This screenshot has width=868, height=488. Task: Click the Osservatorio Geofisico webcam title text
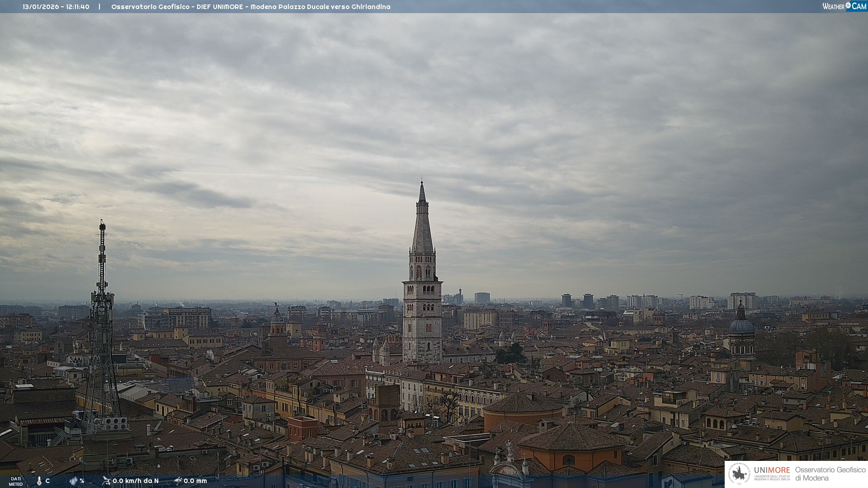point(251,7)
